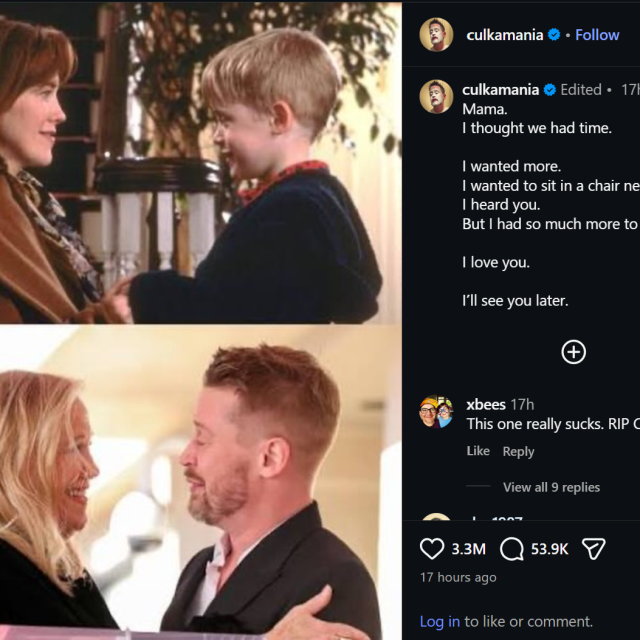View the 3.3M likes count
The image size is (640, 640).
click(x=468, y=549)
